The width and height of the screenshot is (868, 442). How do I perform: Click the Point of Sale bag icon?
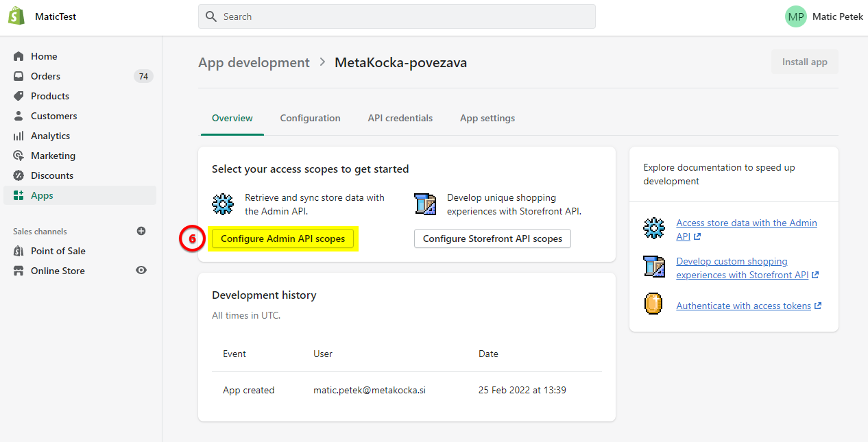click(19, 251)
